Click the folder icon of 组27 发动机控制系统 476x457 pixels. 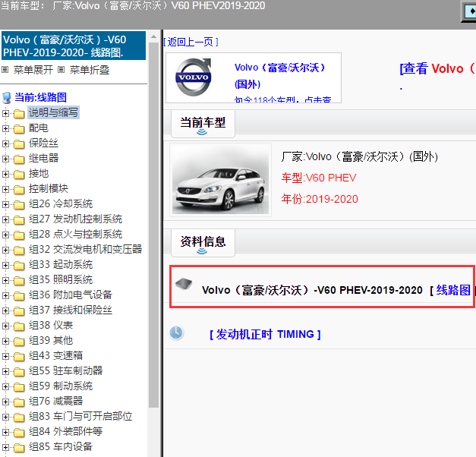[x=19, y=220]
